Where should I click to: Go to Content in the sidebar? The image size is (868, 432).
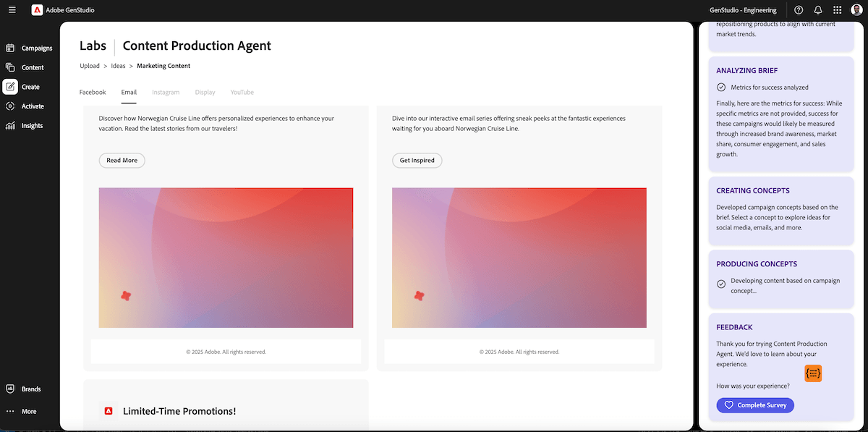25,67
